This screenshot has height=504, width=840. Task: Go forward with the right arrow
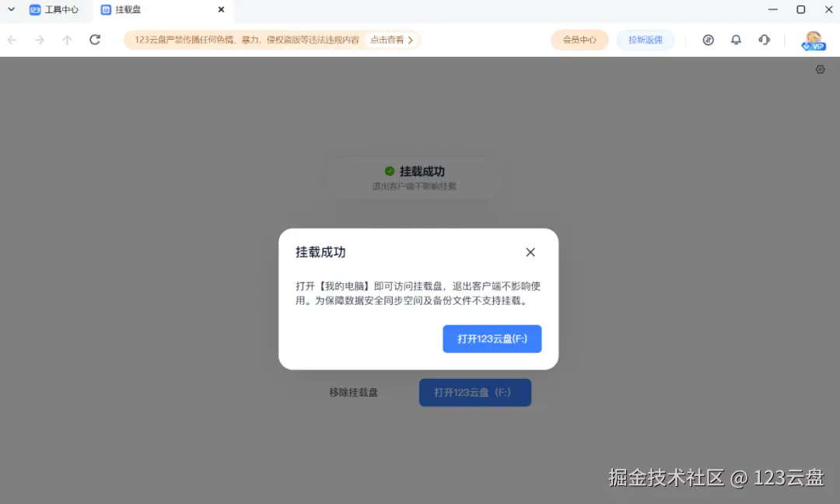coord(40,40)
